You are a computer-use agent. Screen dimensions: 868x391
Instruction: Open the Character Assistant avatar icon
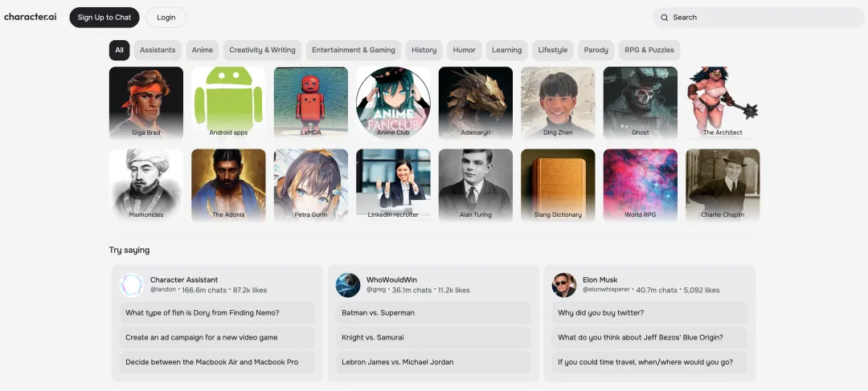coord(131,285)
